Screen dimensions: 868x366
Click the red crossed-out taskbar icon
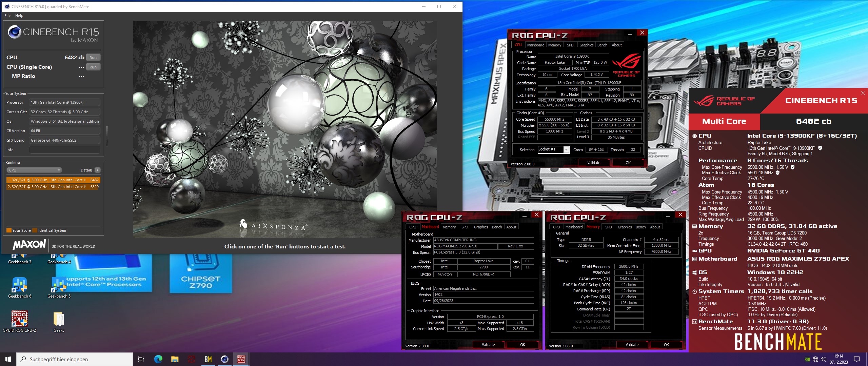click(x=191, y=359)
